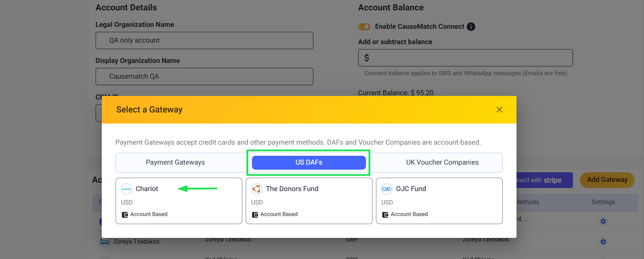This screenshot has width=644, height=259.
Task: Click wallet icon under Chariot card
Action: click(125, 214)
